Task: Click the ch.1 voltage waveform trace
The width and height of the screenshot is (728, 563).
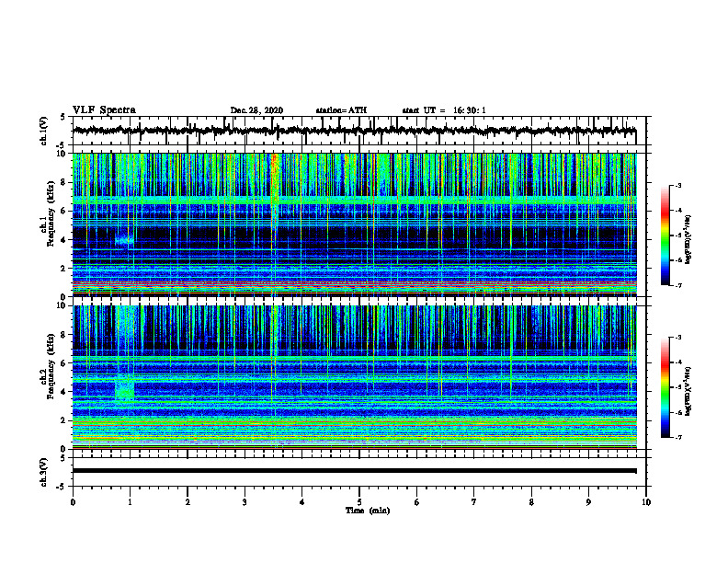Action: tap(354, 131)
